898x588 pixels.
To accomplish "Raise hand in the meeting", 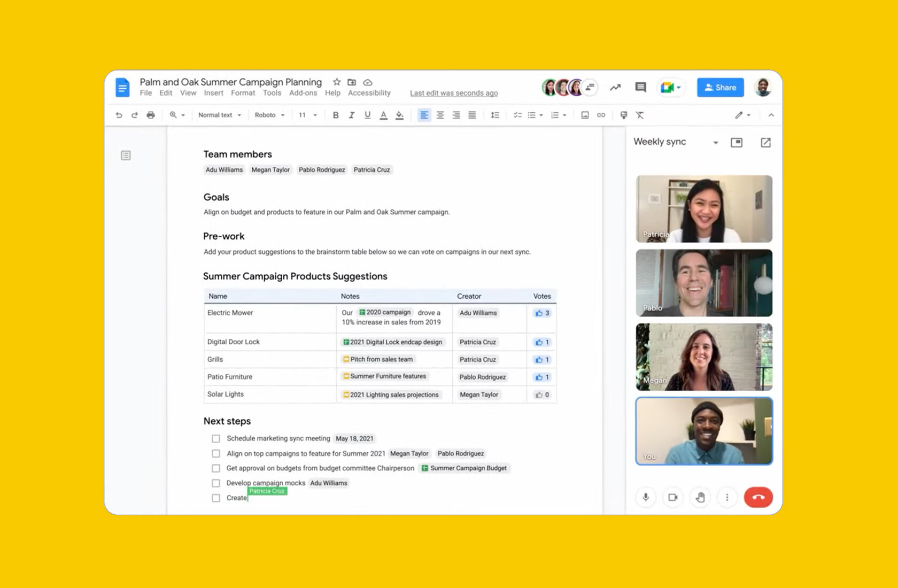I will click(x=700, y=497).
